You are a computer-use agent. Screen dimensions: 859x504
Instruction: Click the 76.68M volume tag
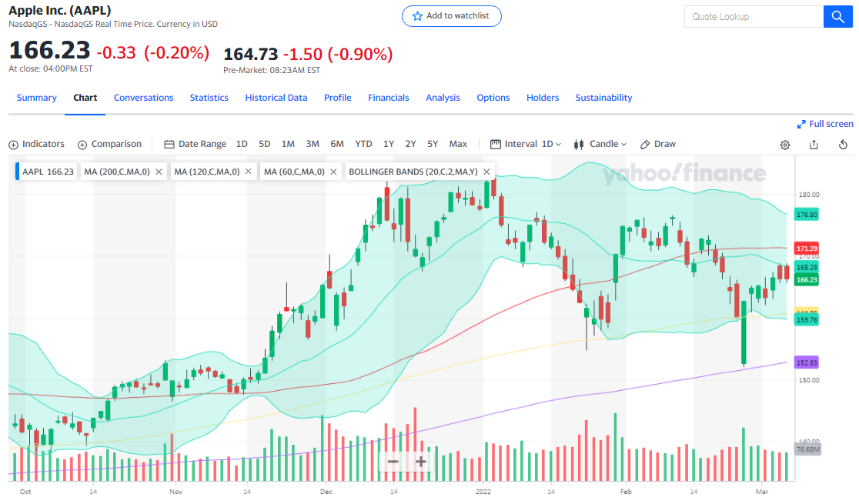point(807,449)
